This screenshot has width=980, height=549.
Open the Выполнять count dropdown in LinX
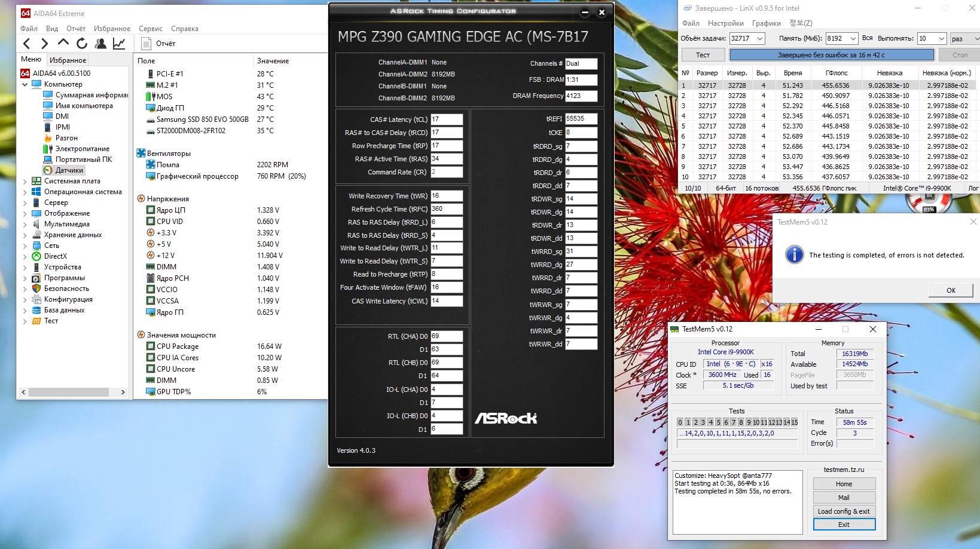click(x=942, y=38)
